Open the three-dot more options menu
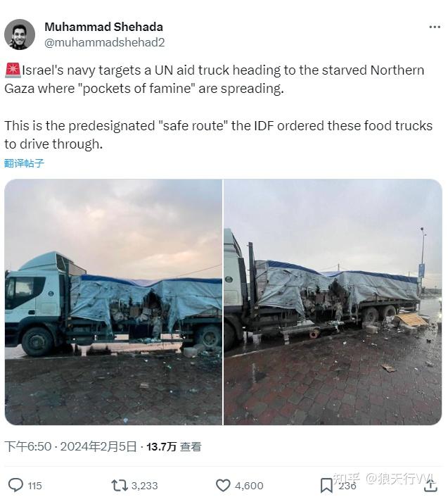The width and height of the screenshot is (448, 497). click(435, 27)
